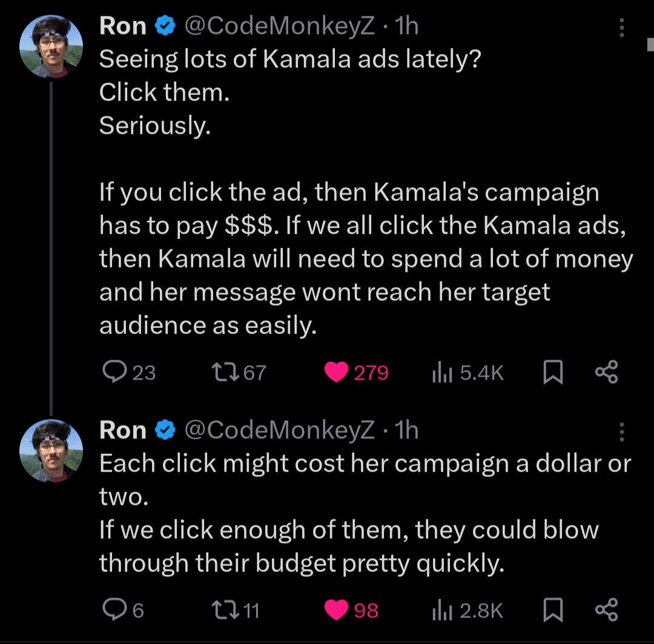Open Ron's profile picture on first tweet
Viewport: 654px width, 644px height.
tap(51, 47)
